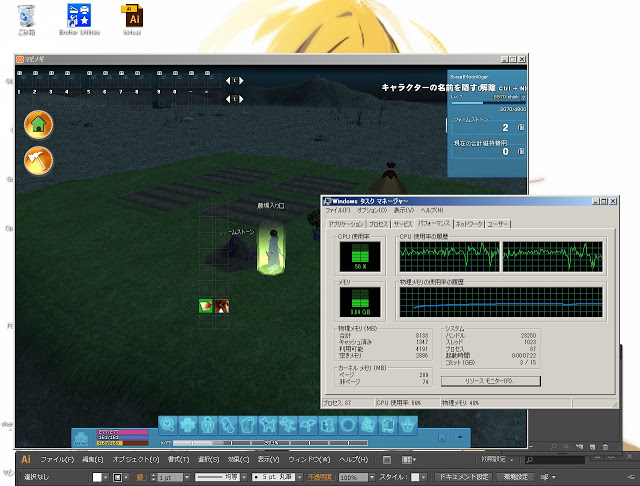This screenshot has height=486, width=640.
Task: Click the Preferences button in Illustrator control bar
Action: tap(516, 477)
